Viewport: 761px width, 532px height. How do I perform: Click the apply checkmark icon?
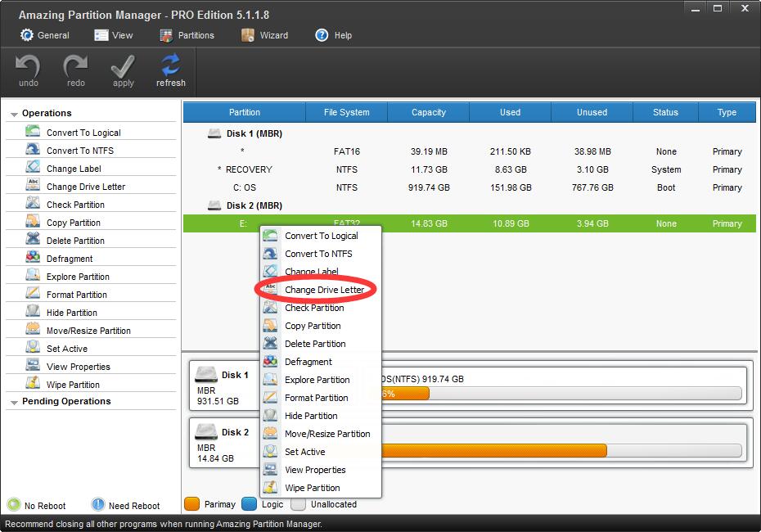click(x=123, y=65)
